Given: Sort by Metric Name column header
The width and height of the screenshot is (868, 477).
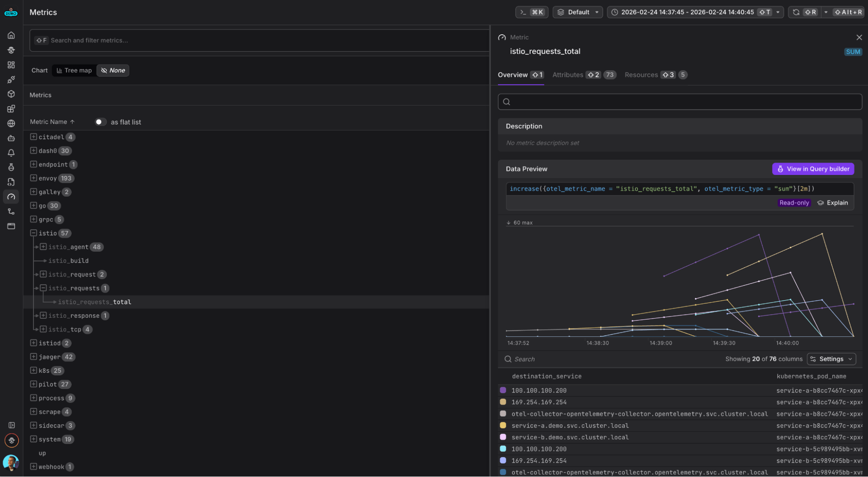Looking at the screenshot, I should pos(52,122).
